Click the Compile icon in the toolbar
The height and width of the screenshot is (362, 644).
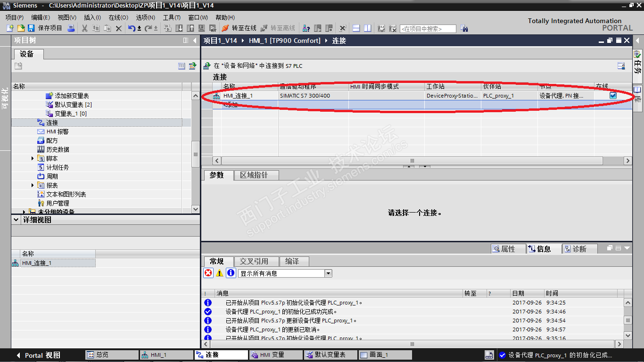(x=168, y=28)
